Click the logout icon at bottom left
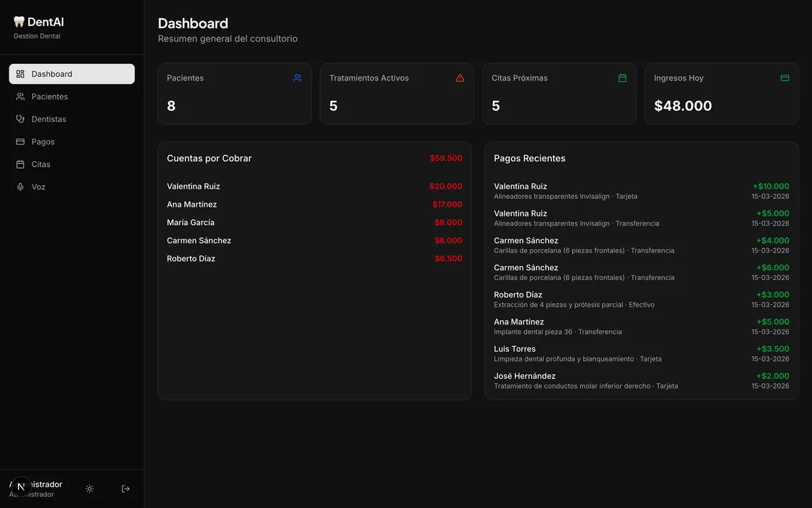 pyautogui.click(x=125, y=489)
